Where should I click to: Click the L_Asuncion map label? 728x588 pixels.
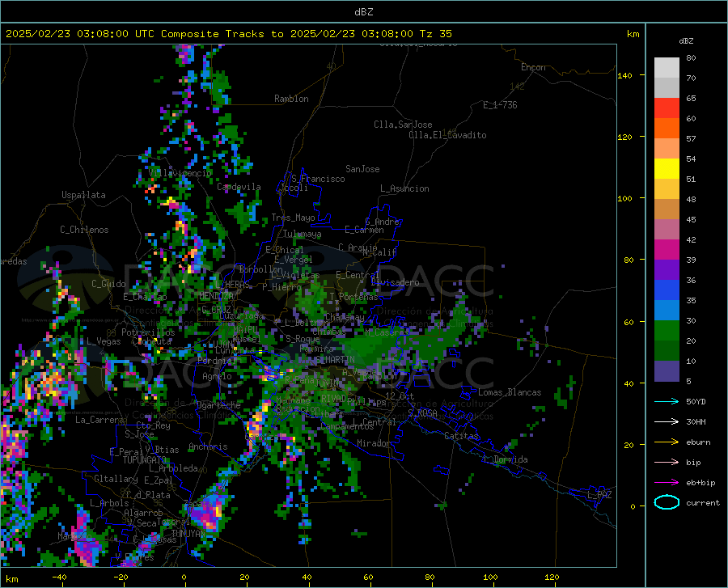pyautogui.click(x=404, y=188)
